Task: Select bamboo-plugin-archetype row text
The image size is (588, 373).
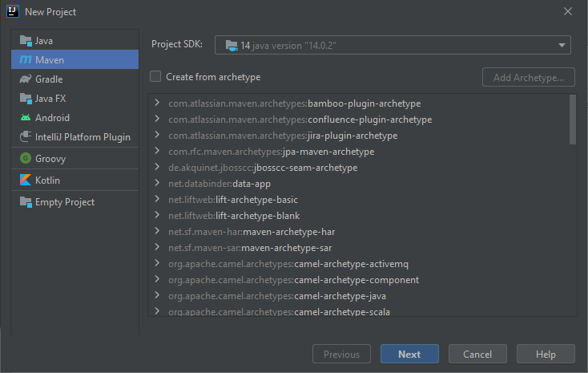Action: click(x=294, y=103)
